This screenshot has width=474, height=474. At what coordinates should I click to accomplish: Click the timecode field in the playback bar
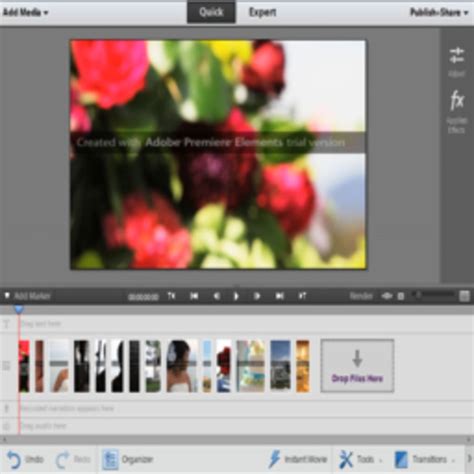143,297
